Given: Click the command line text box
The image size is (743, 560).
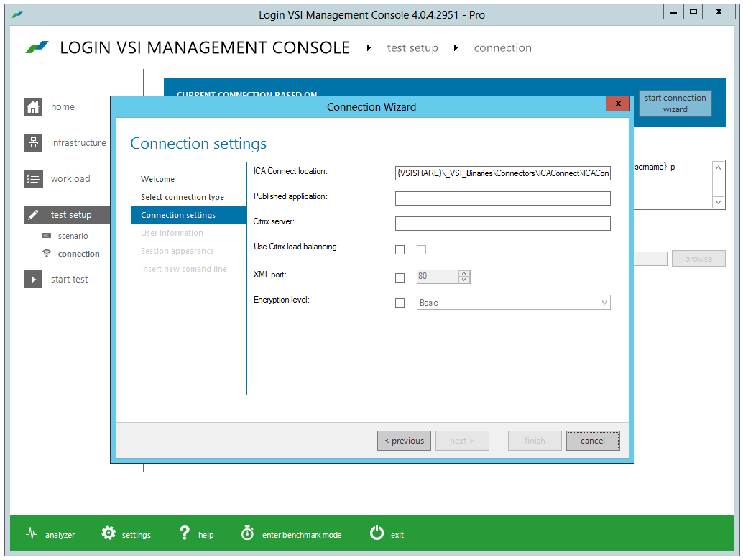Looking at the screenshot, I should [673, 185].
